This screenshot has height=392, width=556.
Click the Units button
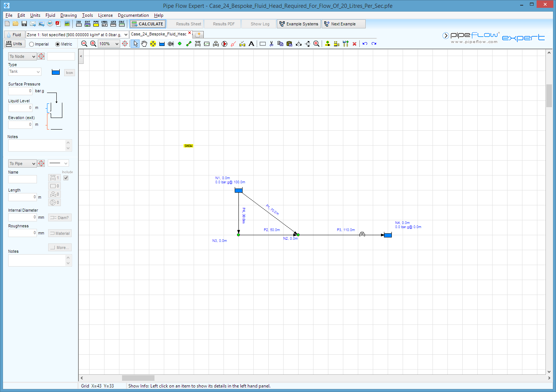tap(15, 44)
